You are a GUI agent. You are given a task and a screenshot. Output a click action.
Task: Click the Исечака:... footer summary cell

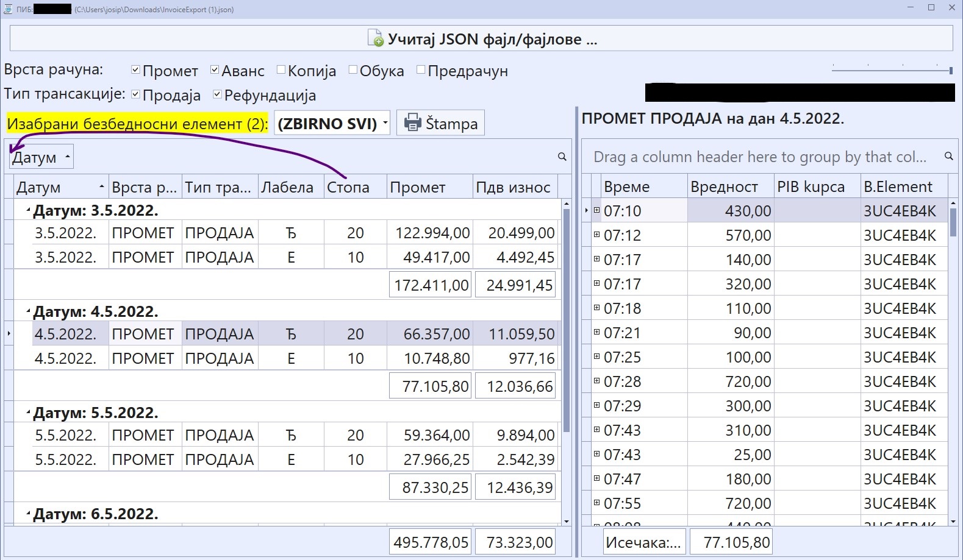[x=645, y=542]
